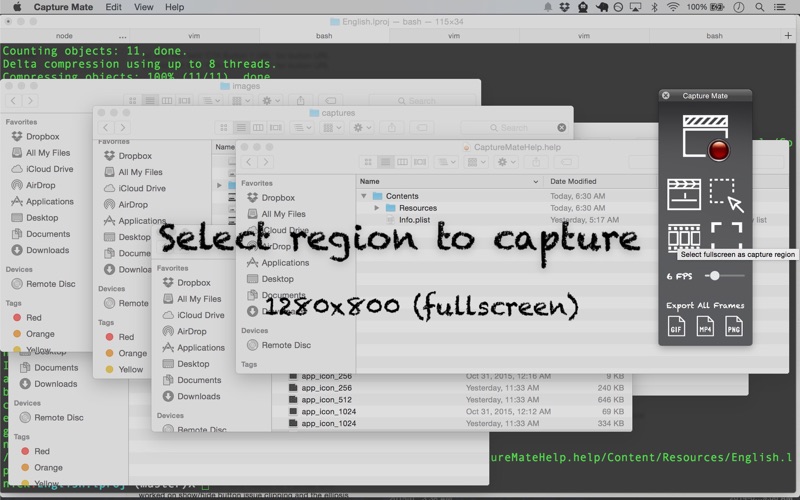This screenshot has height=500, width=800.
Task: Export all frames as MP4
Action: pyautogui.click(x=706, y=326)
